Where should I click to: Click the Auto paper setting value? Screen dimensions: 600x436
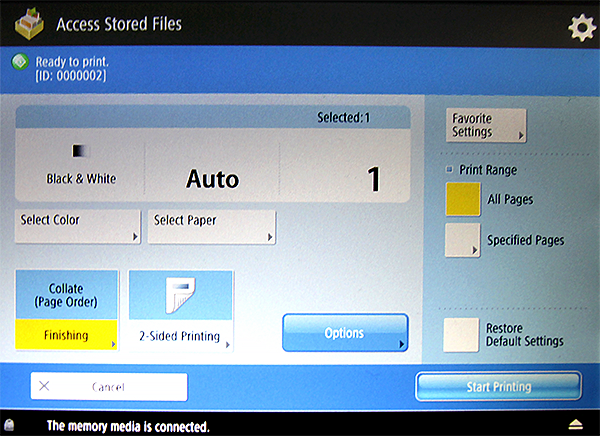tap(213, 179)
